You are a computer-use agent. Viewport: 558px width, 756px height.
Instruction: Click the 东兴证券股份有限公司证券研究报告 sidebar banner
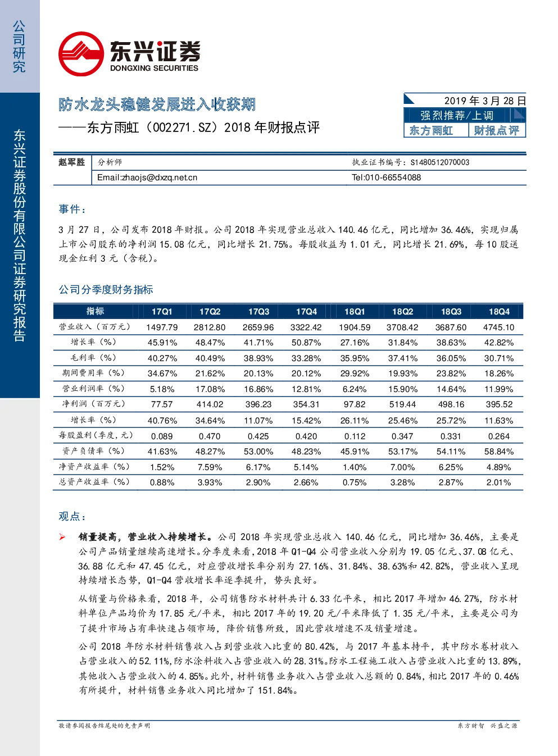pos(20,236)
